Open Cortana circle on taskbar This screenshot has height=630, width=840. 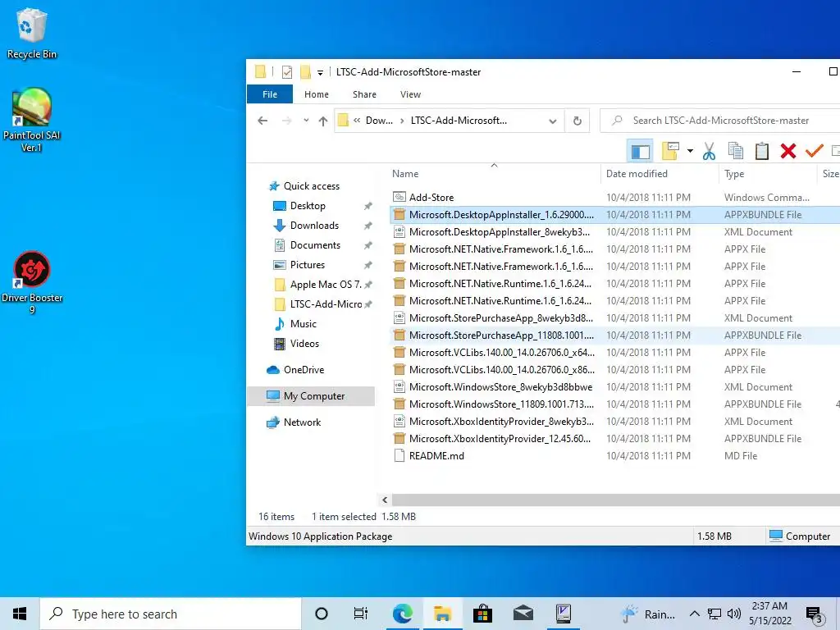click(x=321, y=614)
